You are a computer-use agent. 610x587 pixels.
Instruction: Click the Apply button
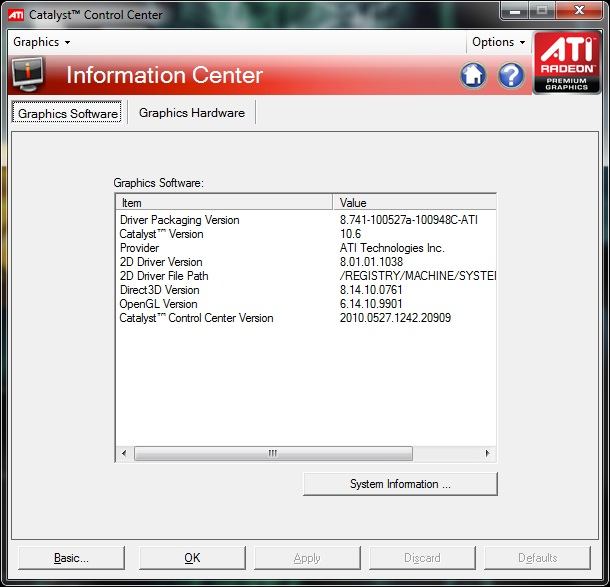[x=307, y=558]
